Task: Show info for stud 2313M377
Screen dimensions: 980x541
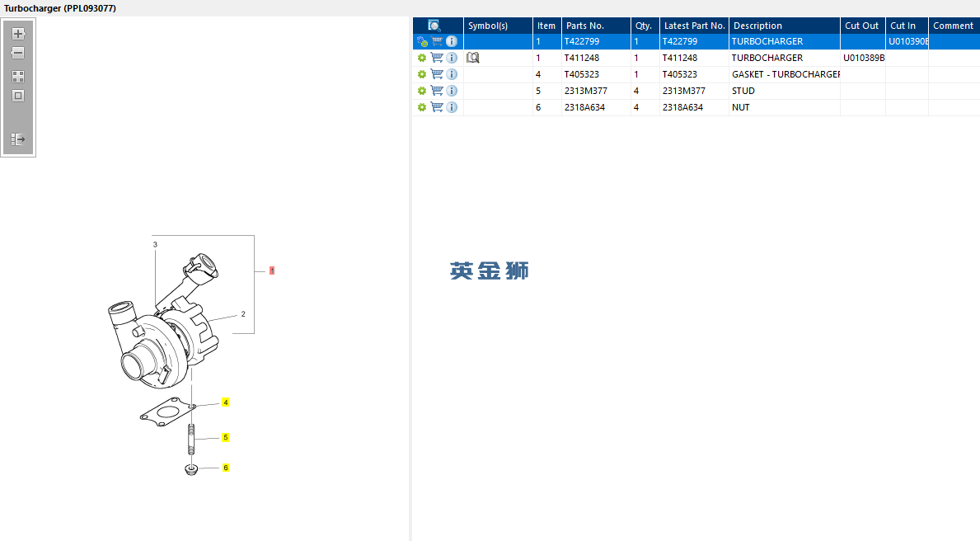Action: [x=451, y=91]
